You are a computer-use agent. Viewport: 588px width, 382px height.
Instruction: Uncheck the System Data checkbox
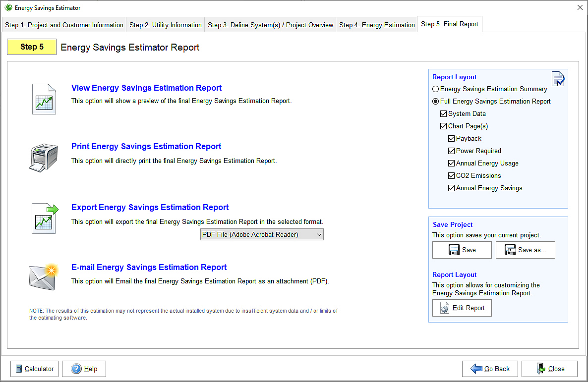(444, 114)
